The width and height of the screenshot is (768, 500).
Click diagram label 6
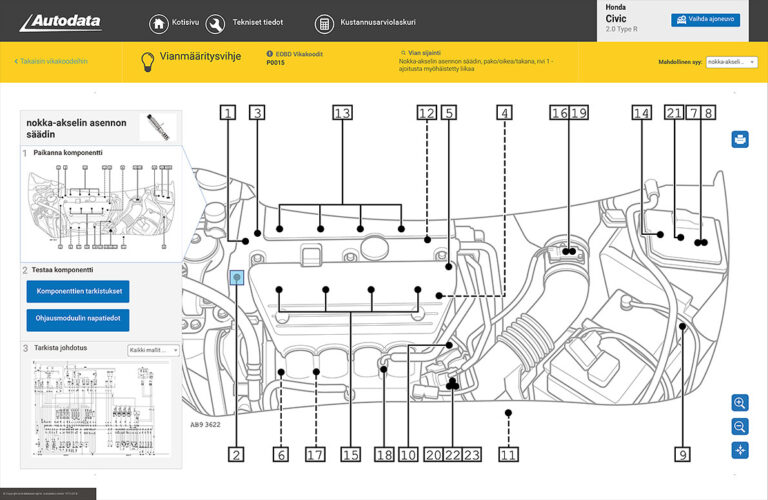click(281, 454)
